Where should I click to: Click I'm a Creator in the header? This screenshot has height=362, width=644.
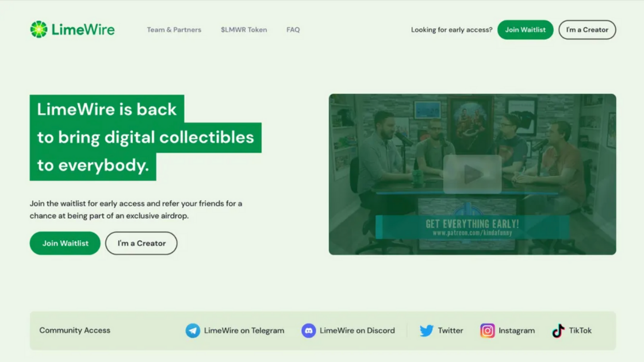(587, 29)
